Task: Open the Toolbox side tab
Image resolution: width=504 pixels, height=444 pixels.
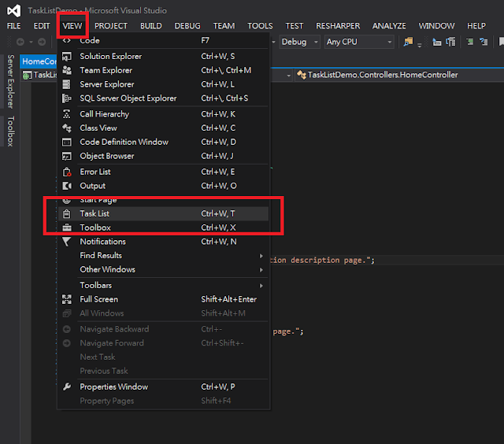Action: click(x=10, y=131)
